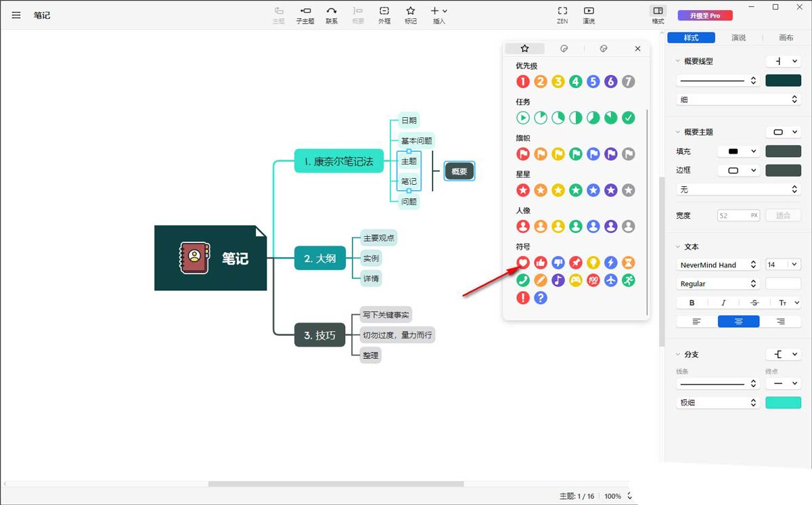
Task: Close the marker popup panel
Action: point(637,49)
